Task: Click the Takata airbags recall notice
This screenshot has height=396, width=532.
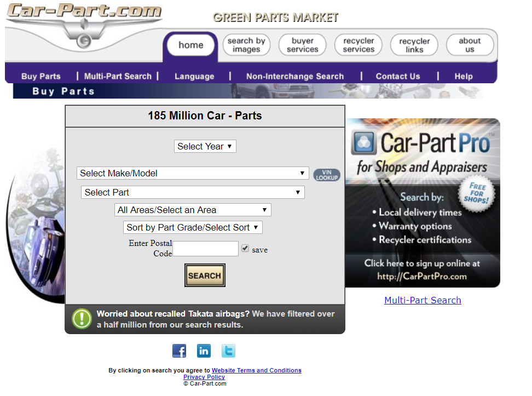Action: tap(205, 319)
